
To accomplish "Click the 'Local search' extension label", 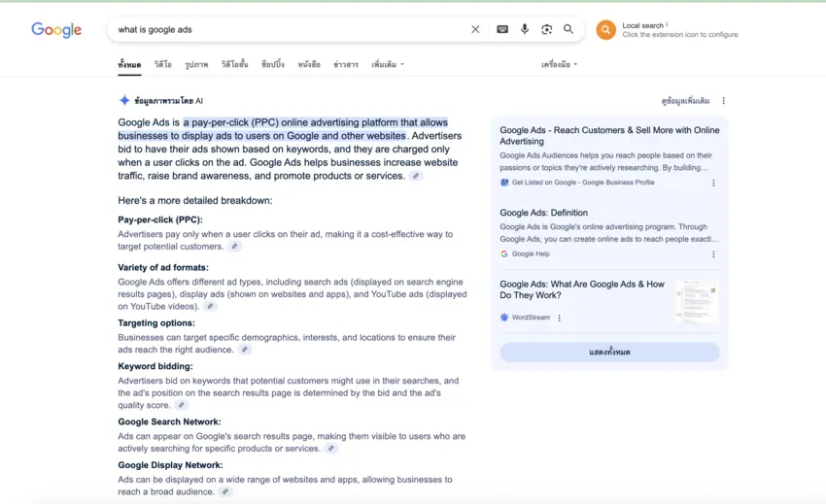I will click(x=642, y=25).
